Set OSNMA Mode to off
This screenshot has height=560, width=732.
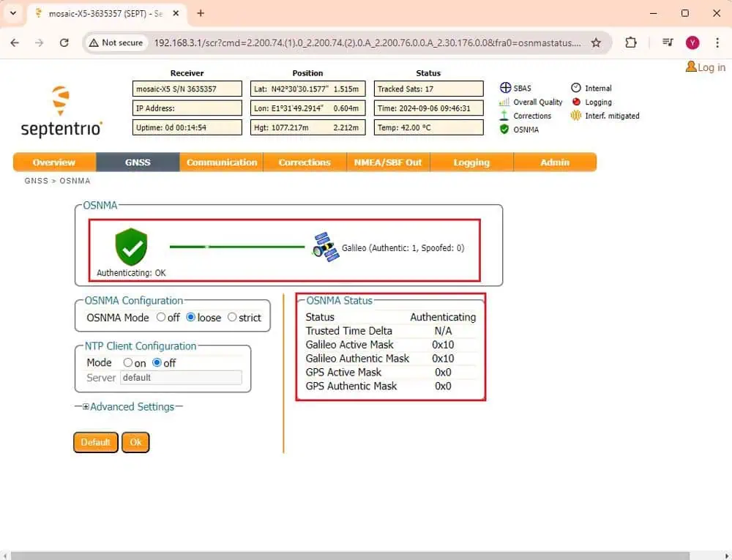click(161, 318)
